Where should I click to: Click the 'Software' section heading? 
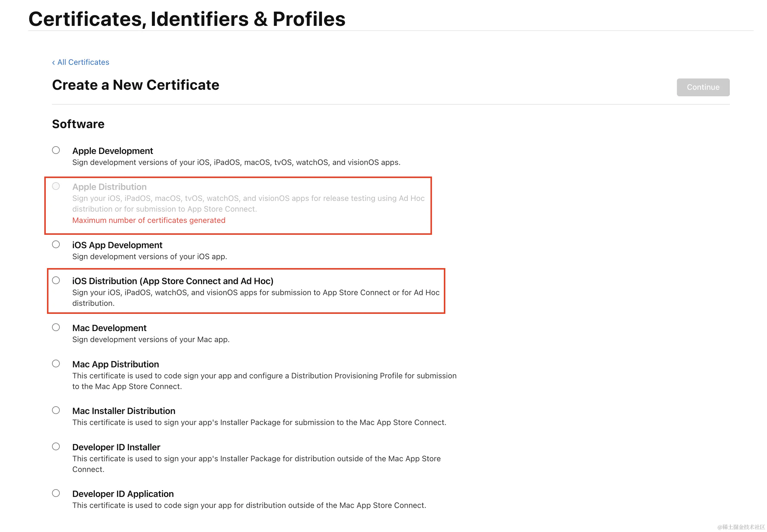coord(78,124)
